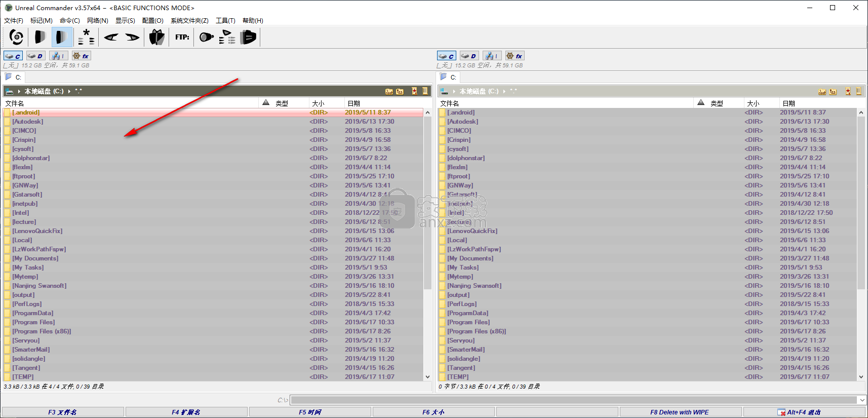
Task: Open right panel history list icon
Action: click(859, 91)
